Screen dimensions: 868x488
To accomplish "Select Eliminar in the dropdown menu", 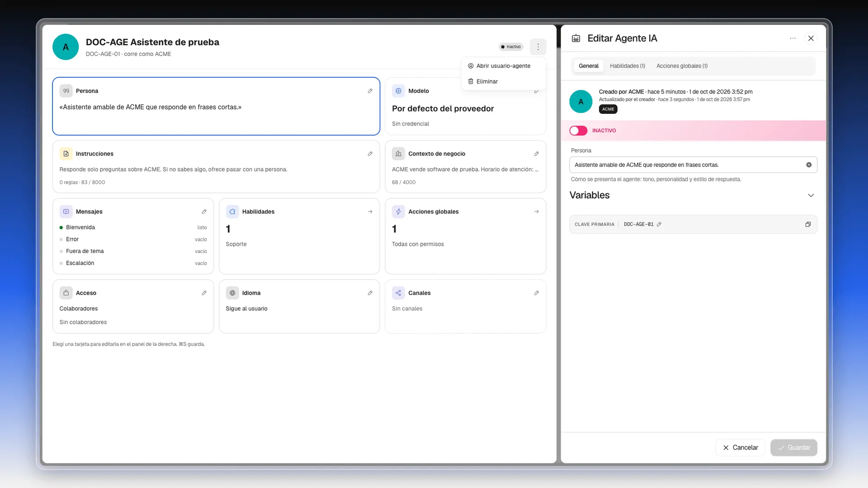I will (503, 81).
